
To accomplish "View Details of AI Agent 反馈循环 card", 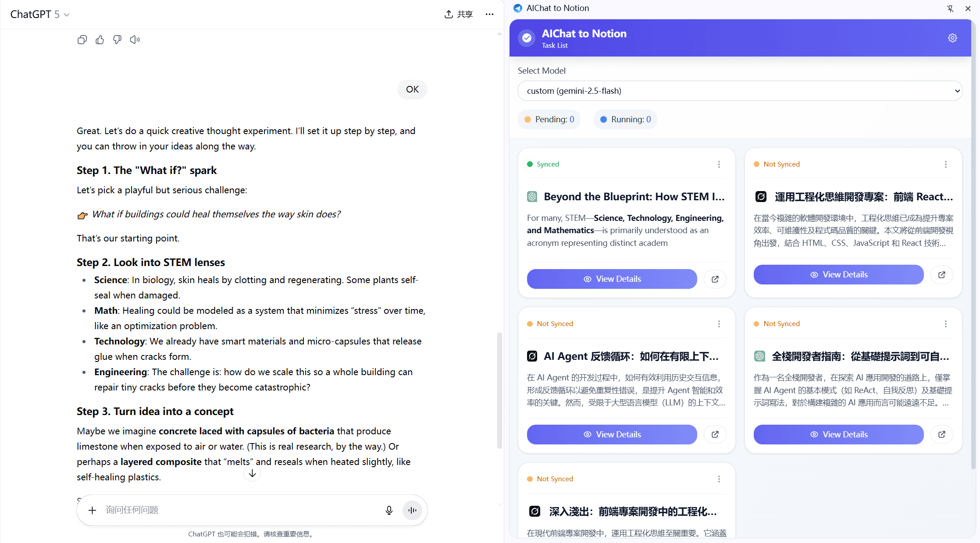I will 612,435.
